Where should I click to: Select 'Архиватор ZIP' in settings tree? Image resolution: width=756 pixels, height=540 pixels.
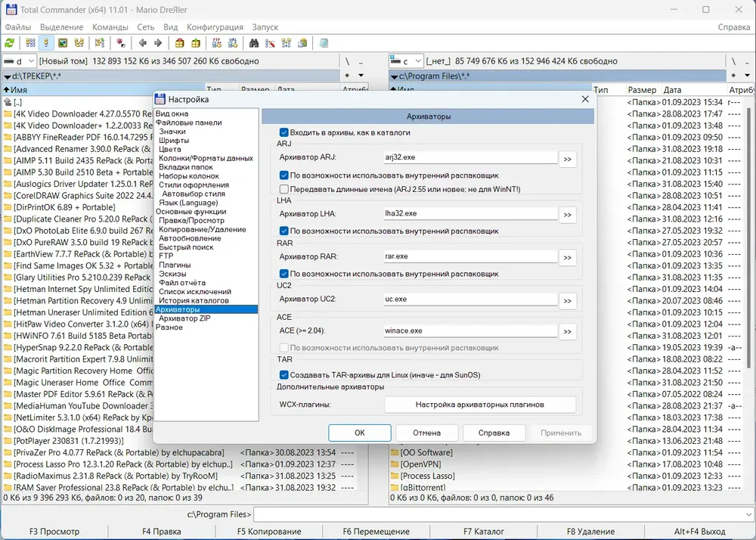184,318
